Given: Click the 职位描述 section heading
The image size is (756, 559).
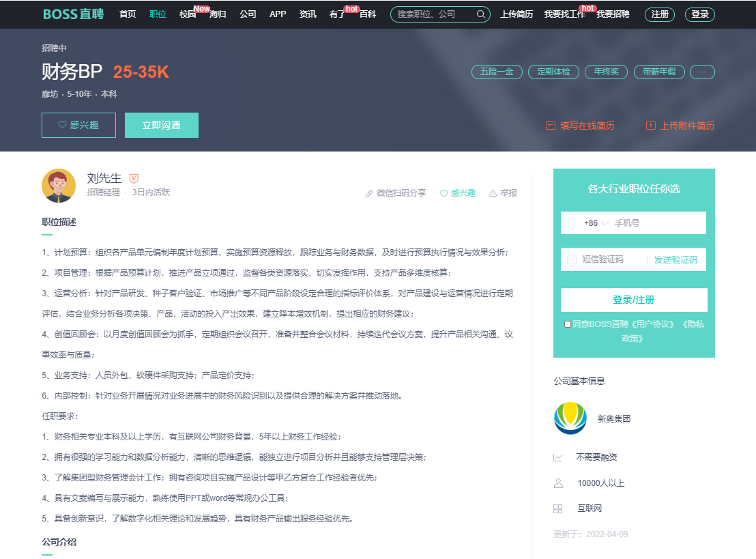Looking at the screenshot, I should (x=59, y=223).
